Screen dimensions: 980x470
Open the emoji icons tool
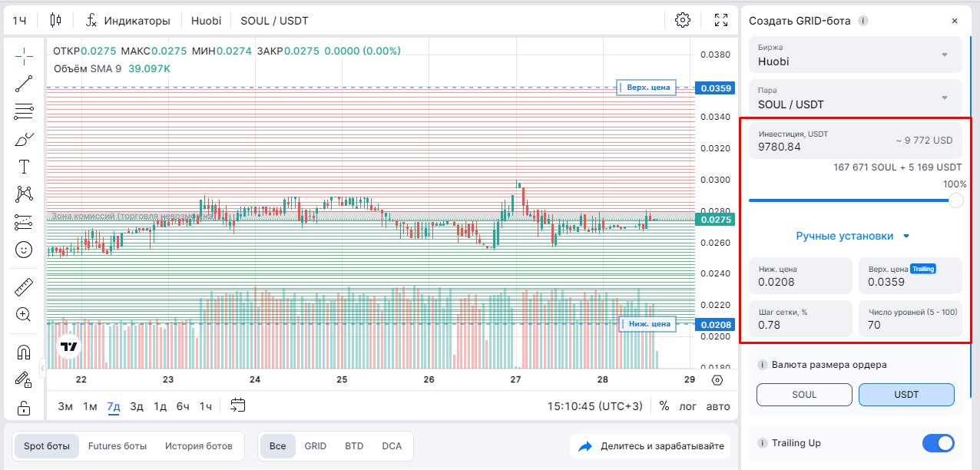[24, 250]
